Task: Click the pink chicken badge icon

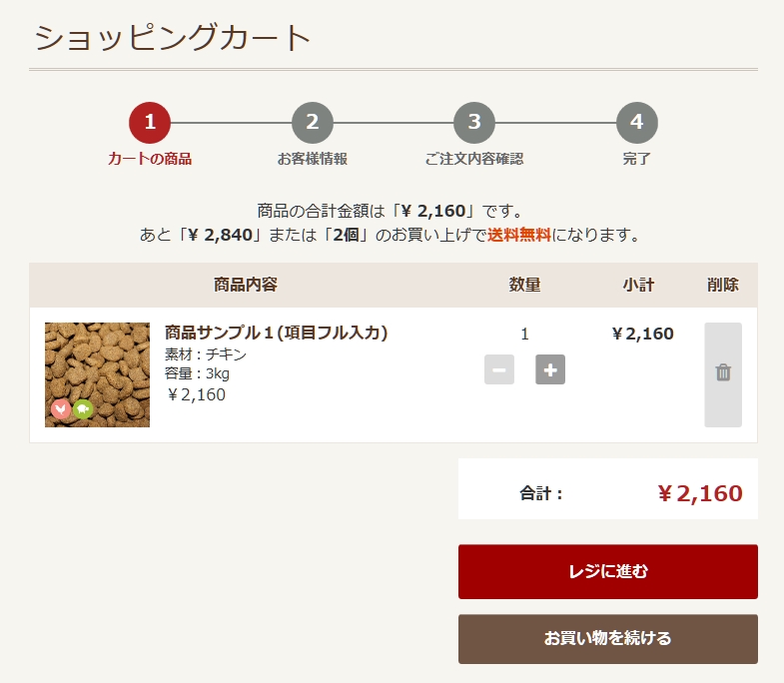Action: click(61, 409)
